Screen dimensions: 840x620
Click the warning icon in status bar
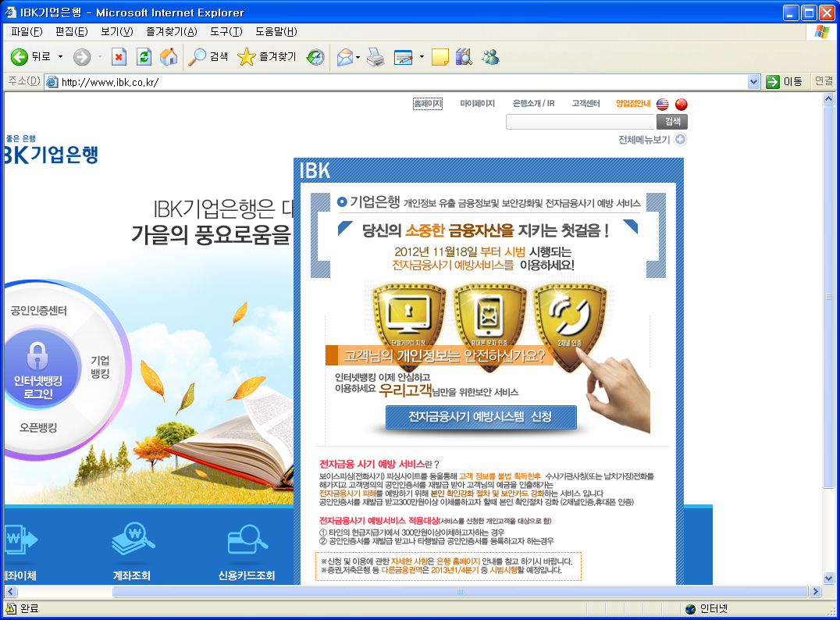tap(10, 608)
